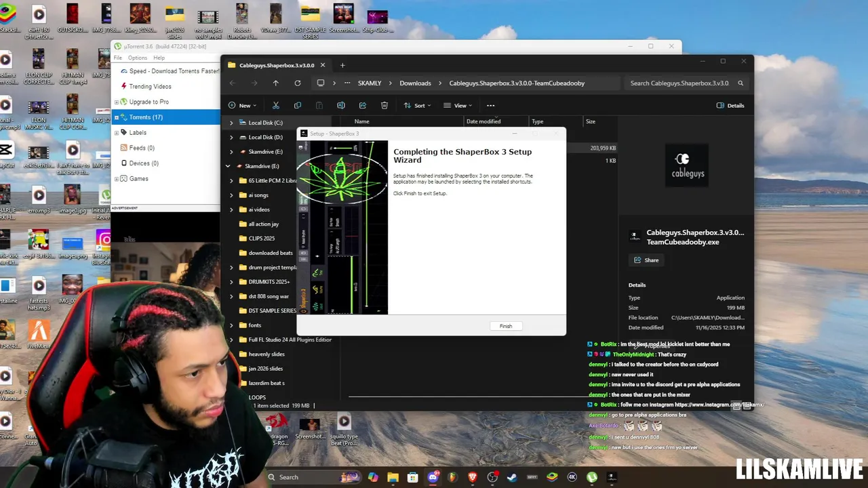Click SKAMLY in Explorer address breadcrumb
868x488 pixels.
[x=370, y=83]
